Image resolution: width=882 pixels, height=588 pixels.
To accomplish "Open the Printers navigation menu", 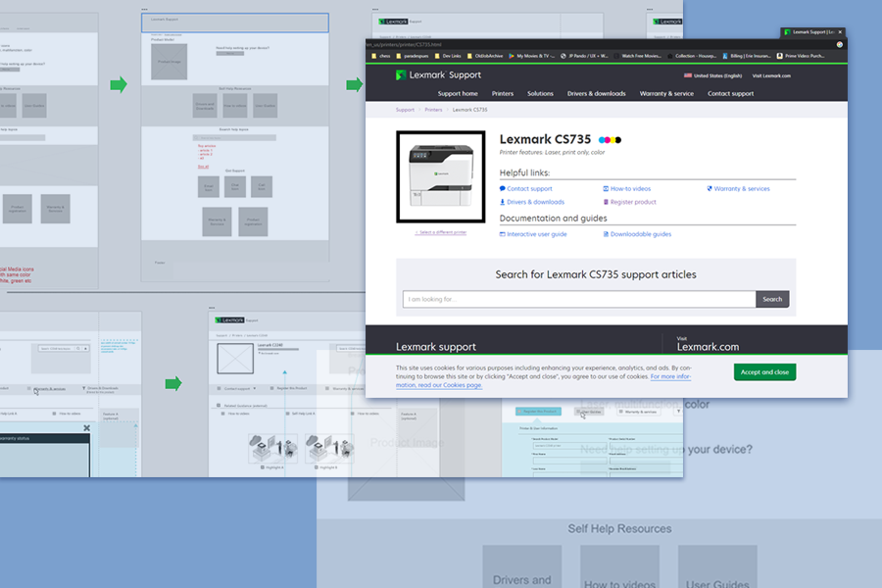I will [503, 94].
